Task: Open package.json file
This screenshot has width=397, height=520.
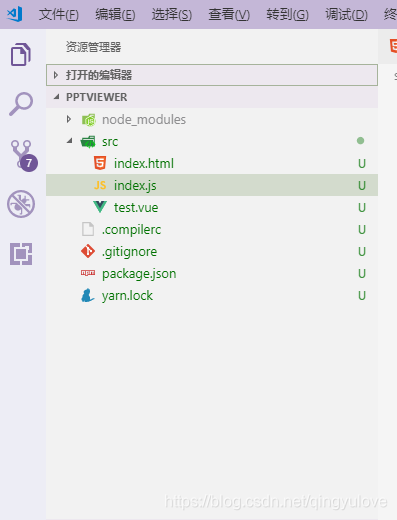Action: [212, 273]
